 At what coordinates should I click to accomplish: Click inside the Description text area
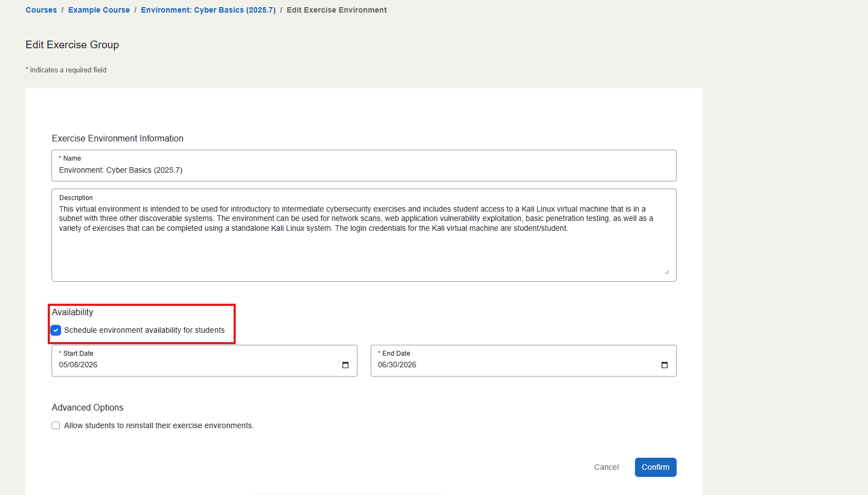(364, 235)
